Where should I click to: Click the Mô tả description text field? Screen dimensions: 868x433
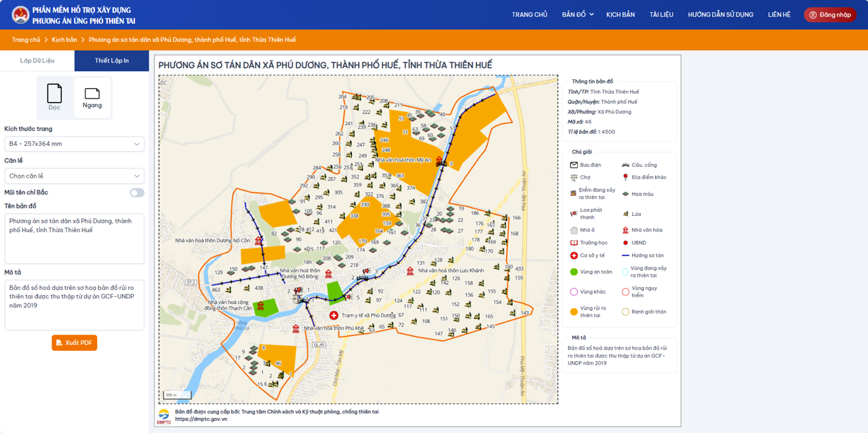pos(74,305)
